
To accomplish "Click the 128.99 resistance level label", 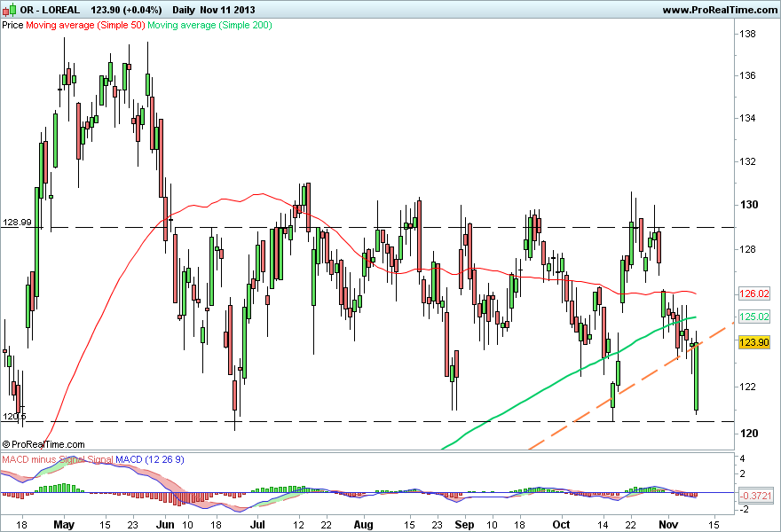I will 18,222.
